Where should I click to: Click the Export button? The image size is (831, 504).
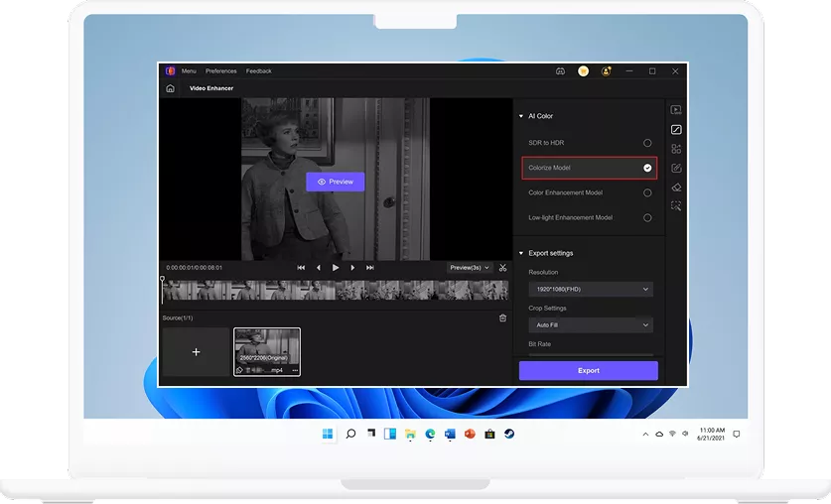(x=589, y=371)
